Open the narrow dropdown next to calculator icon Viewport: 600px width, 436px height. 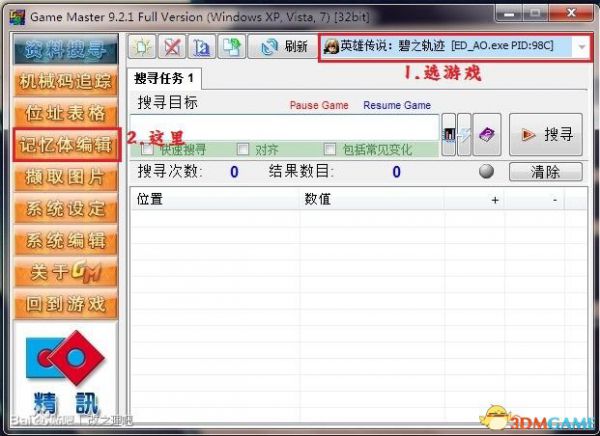point(465,134)
